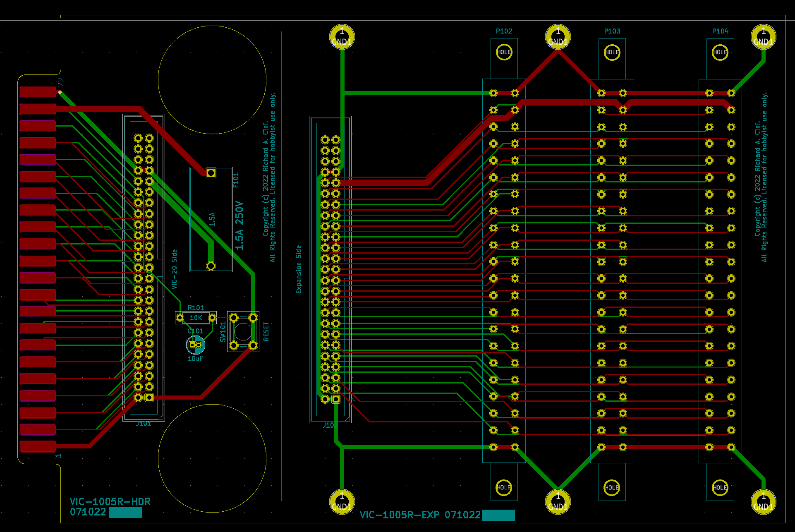Select the VIC-1005R-HDR silkscreen text
The width and height of the screenshot is (795, 532).
pos(110,501)
